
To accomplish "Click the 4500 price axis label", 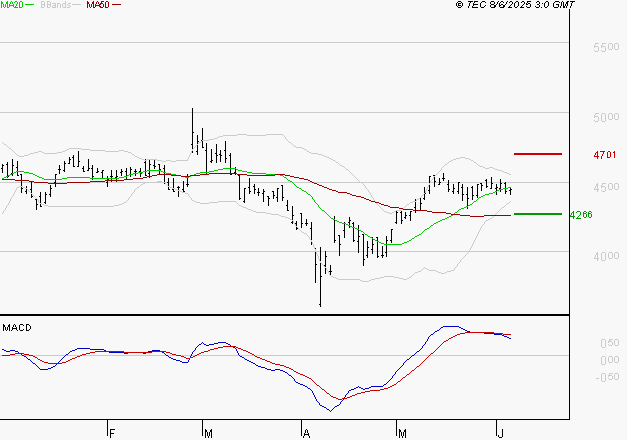I will (606, 188).
